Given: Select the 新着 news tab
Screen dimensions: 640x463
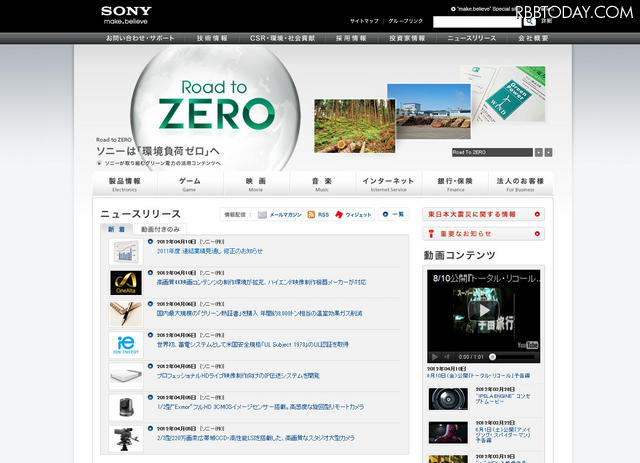Looking at the screenshot, I should 116,229.
